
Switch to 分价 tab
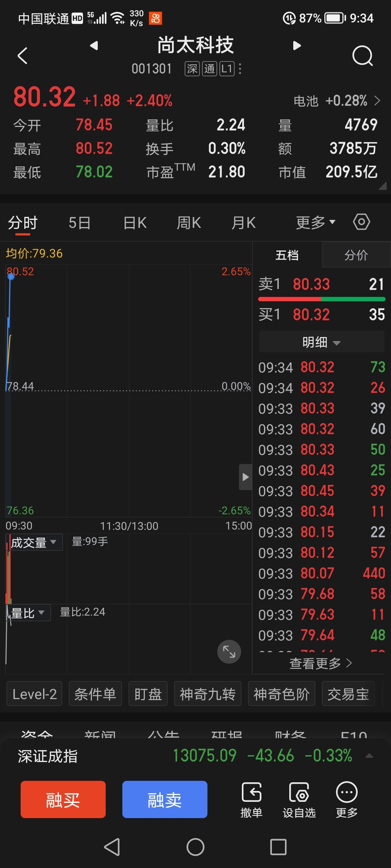356,255
